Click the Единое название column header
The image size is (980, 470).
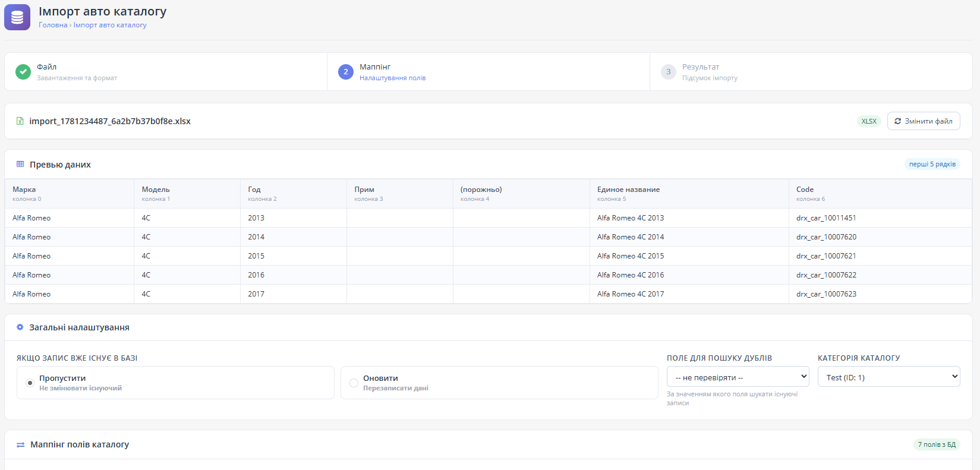[x=689, y=194]
